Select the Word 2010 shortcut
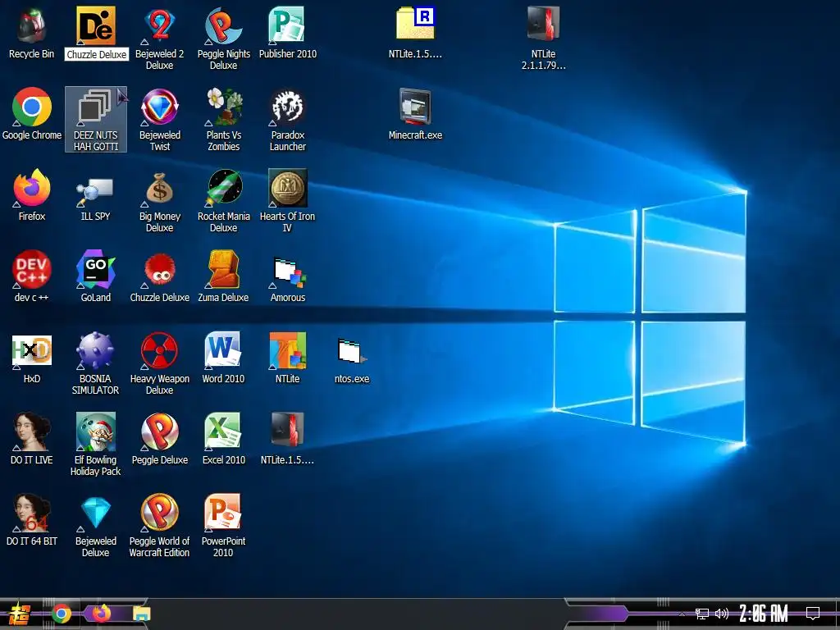Viewport: 840px width, 630px height. (x=223, y=358)
